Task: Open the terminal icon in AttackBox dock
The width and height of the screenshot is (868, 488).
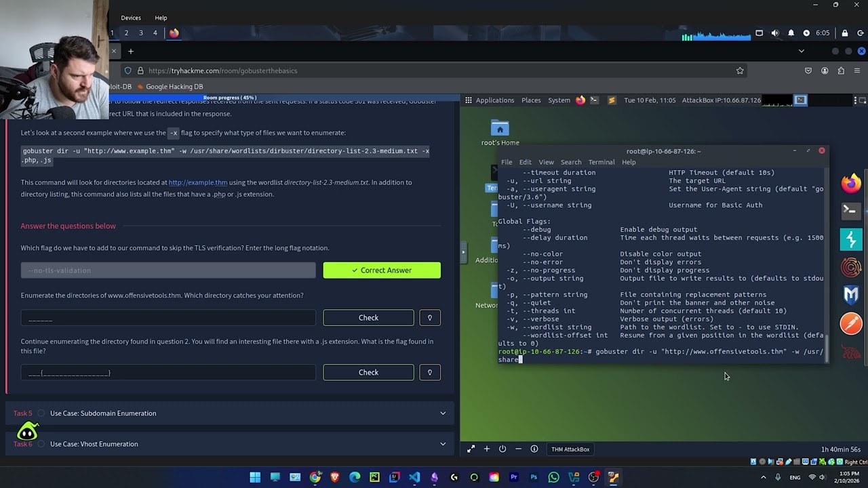Action: (x=851, y=211)
